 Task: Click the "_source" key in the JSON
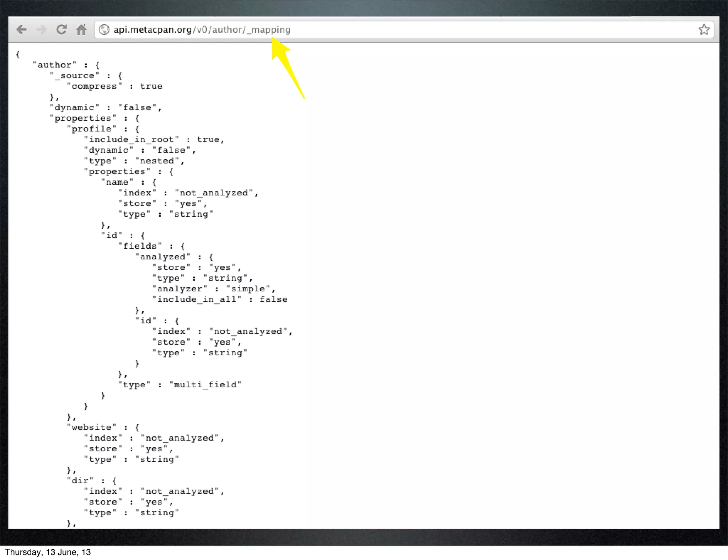click(x=74, y=76)
